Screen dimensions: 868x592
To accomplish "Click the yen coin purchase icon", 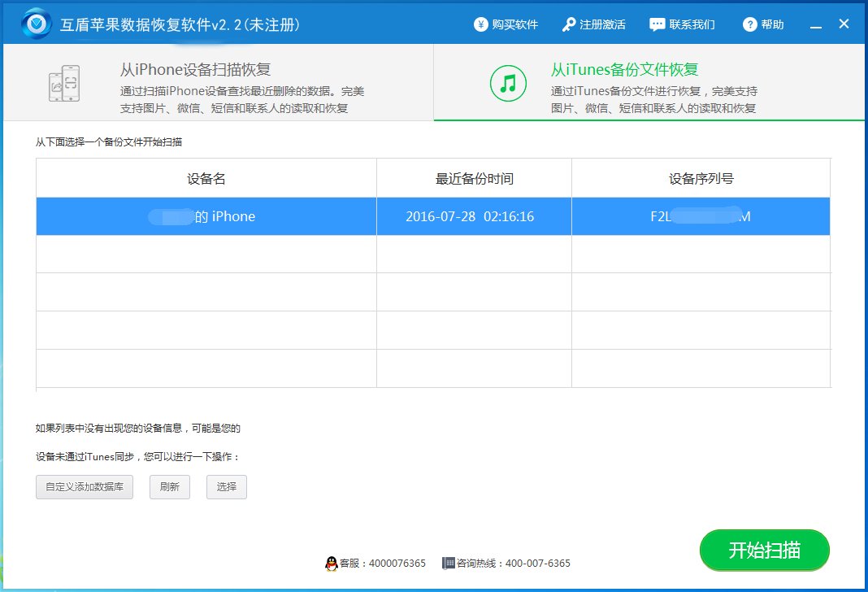I will [480, 24].
